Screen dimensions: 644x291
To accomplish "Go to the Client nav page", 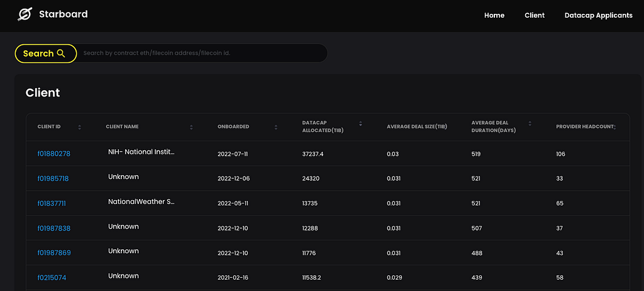I will tap(535, 15).
